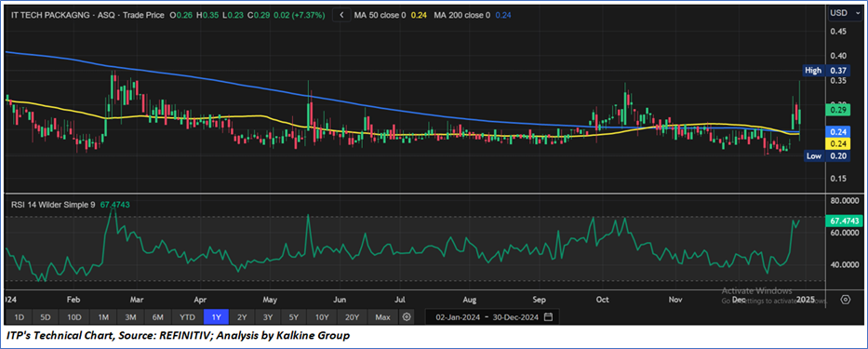The image size is (868, 349).
Task: Click the 67.4743 RSI value tag on axis
Action: click(x=844, y=221)
